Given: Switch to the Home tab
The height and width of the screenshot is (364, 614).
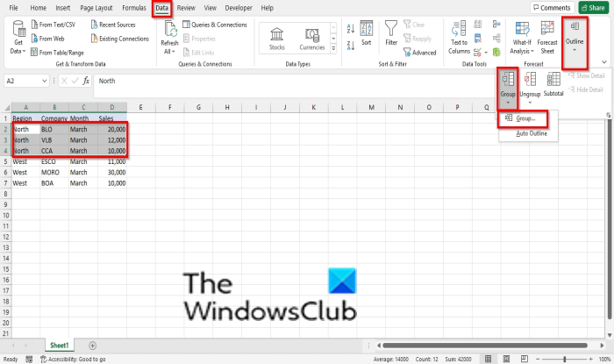Looking at the screenshot, I should [38, 8].
